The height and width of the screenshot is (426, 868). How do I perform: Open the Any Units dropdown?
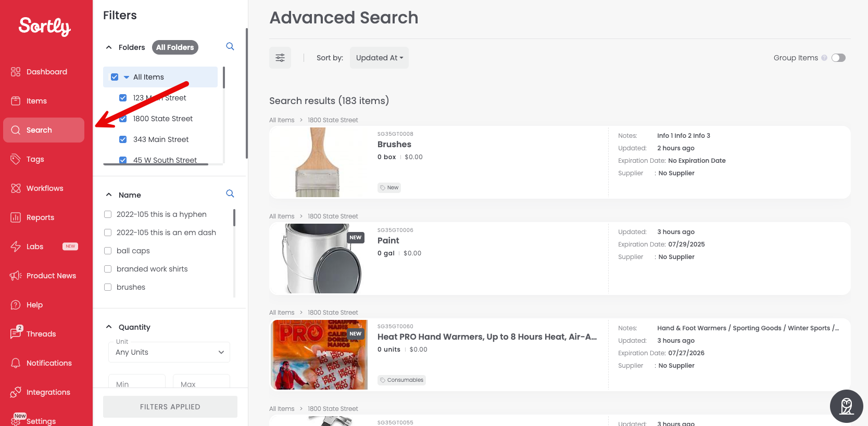click(x=169, y=352)
